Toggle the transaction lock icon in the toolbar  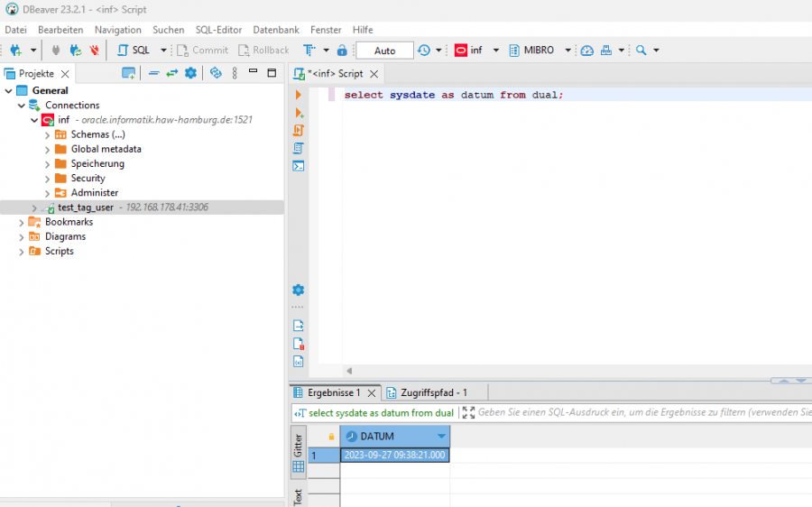[342, 51]
